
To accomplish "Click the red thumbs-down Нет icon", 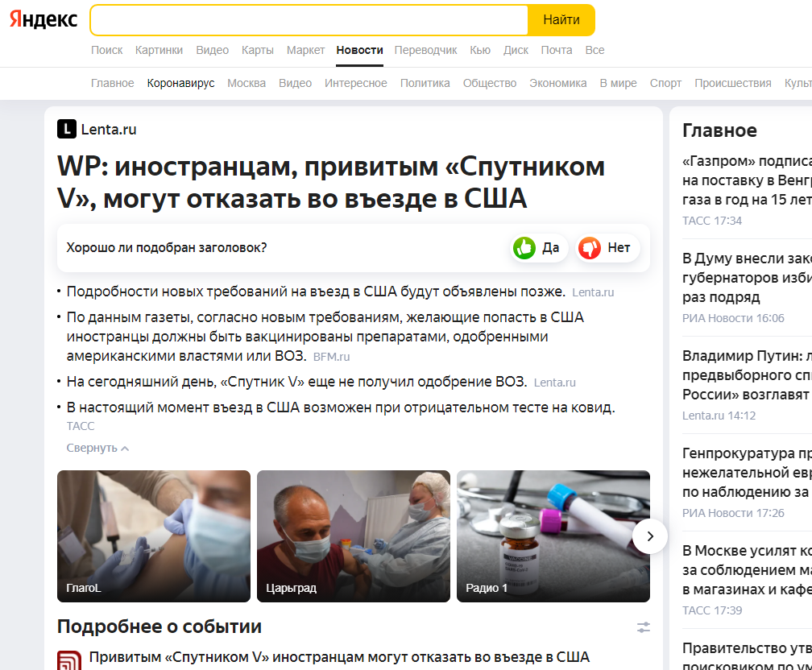I will tap(590, 248).
